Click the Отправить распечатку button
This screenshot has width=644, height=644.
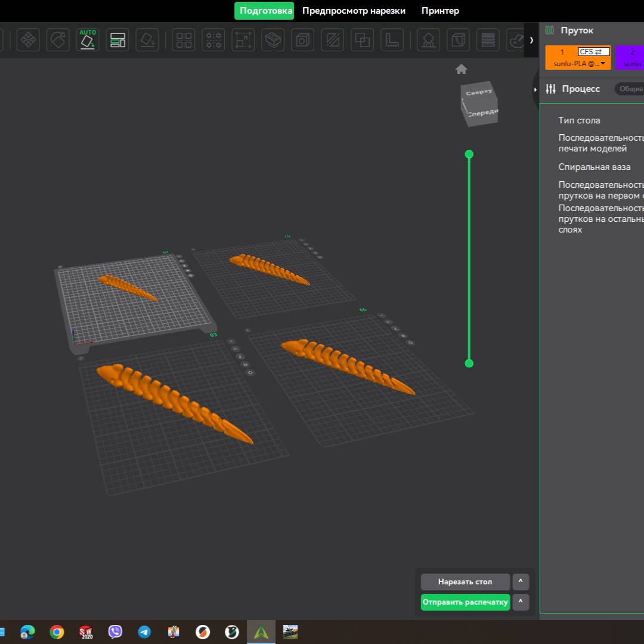pos(465,602)
